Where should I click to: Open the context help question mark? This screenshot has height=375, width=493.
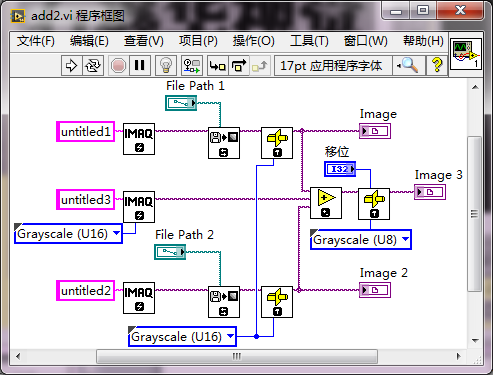click(x=437, y=65)
